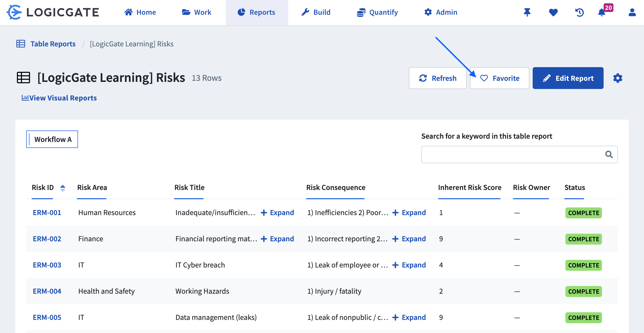This screenshot has width=644, height=333.
Task: Open record ERM-005
Action: point(47,317)
